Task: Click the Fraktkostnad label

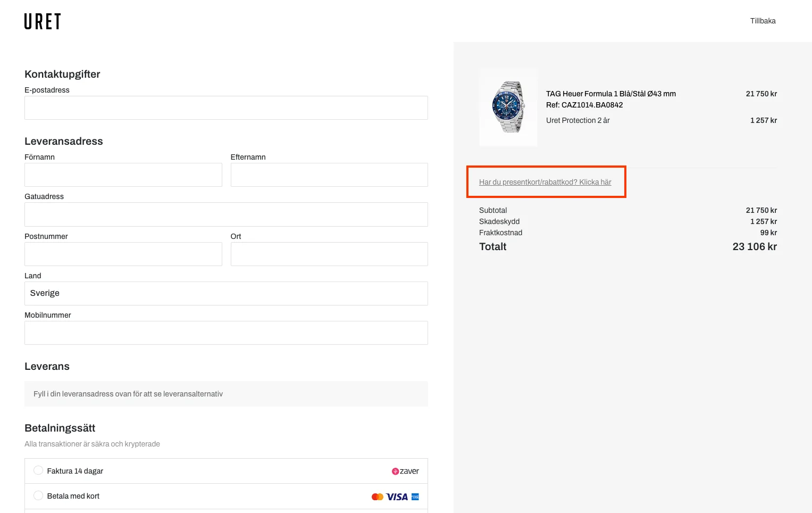Action: (500, 233)
